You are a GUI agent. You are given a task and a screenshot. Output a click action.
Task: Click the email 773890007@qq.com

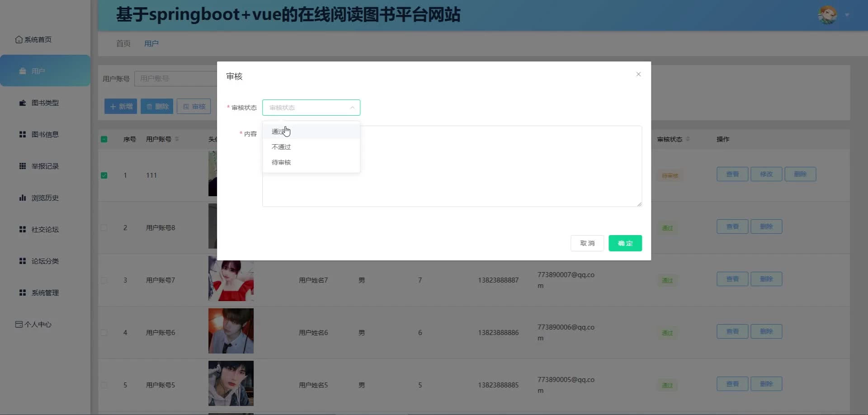pos(566,280)
